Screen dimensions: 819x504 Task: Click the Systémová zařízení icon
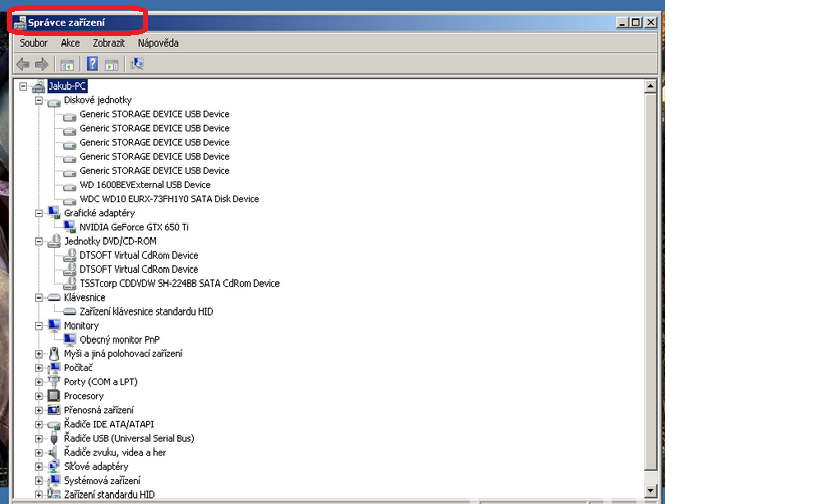coord(54,480)
